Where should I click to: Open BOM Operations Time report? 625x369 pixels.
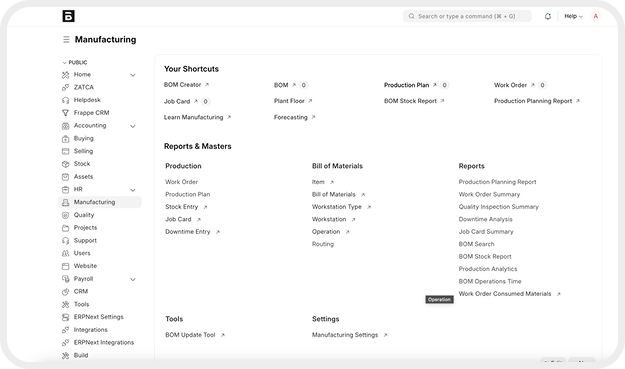click(490, 281)
